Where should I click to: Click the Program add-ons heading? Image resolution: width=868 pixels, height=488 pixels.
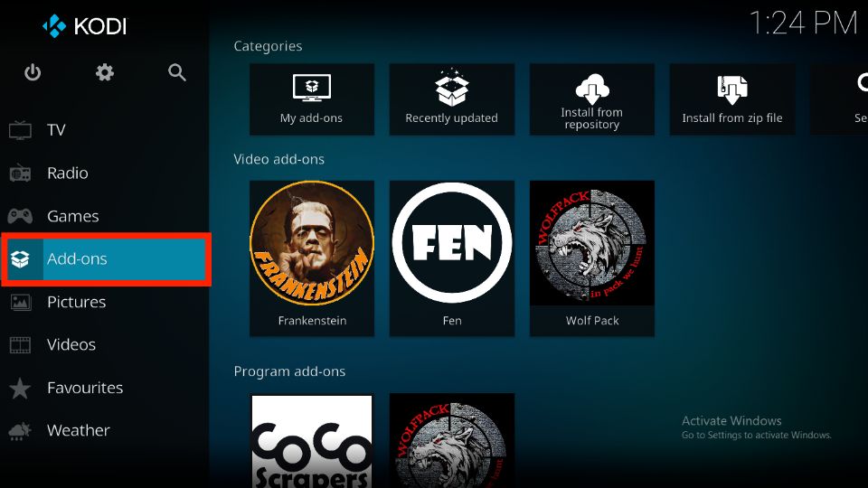click(289, 371)
